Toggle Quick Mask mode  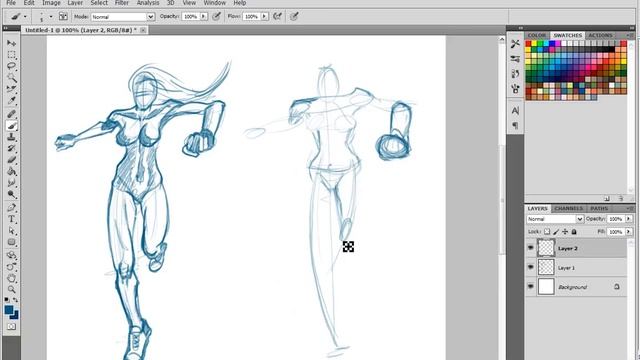coord(11,327)
